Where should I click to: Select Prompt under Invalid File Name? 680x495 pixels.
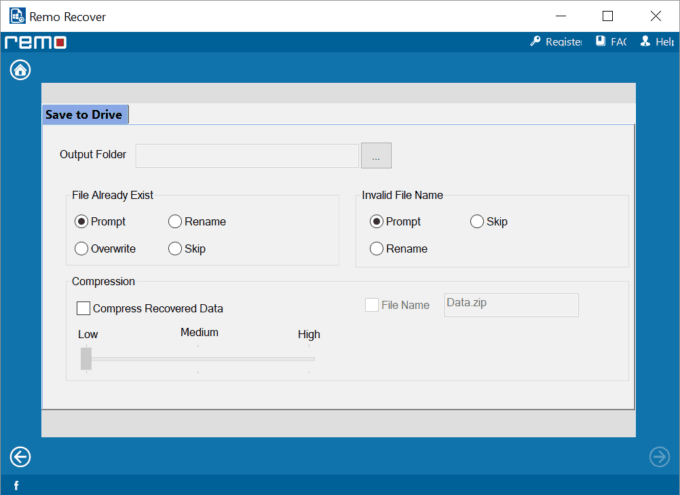tap(395, 222)
